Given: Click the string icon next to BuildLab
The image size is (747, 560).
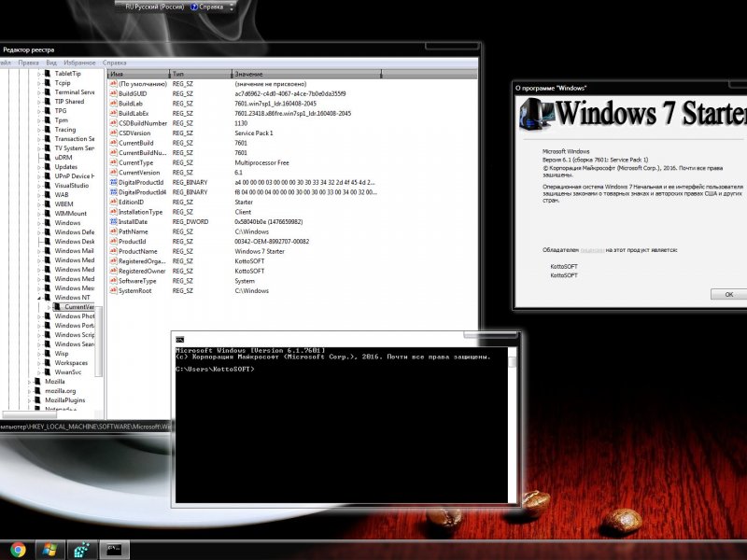Looking at the screenshot, I should click(113, 104).
